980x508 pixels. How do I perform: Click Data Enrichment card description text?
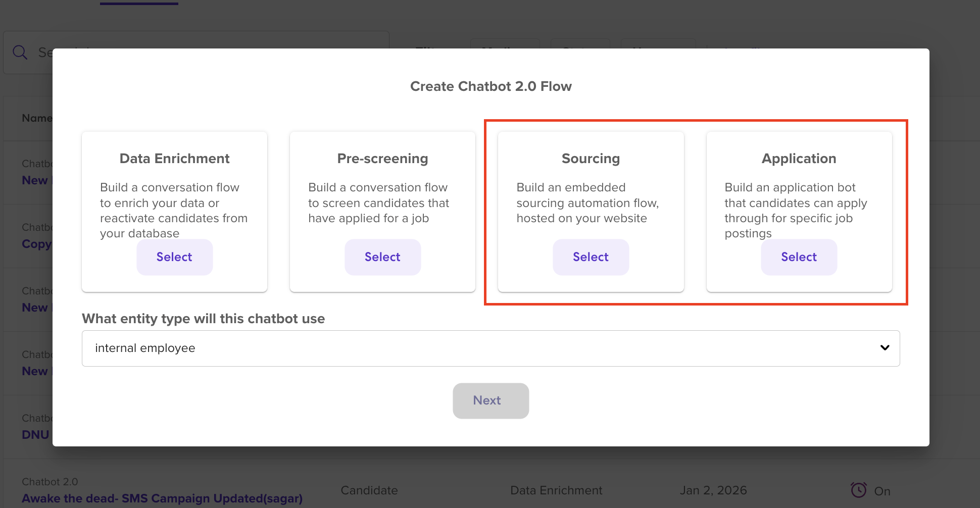coord(174,211)
